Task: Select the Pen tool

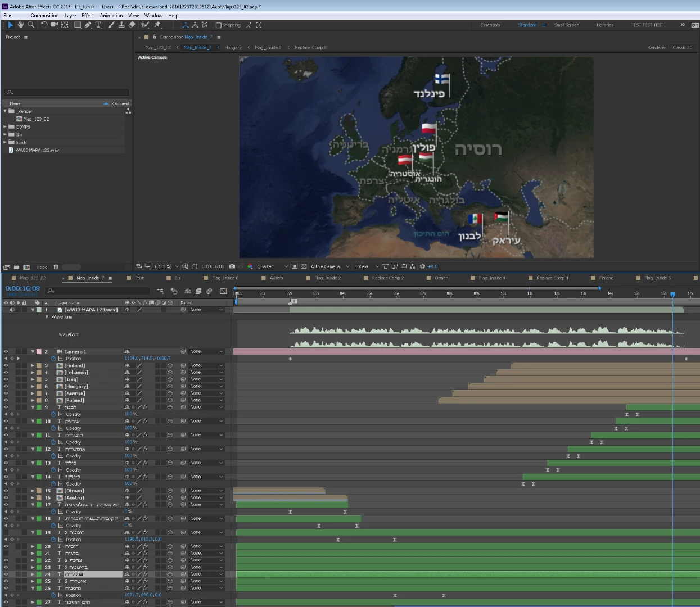Action: (x=88, y=25)
